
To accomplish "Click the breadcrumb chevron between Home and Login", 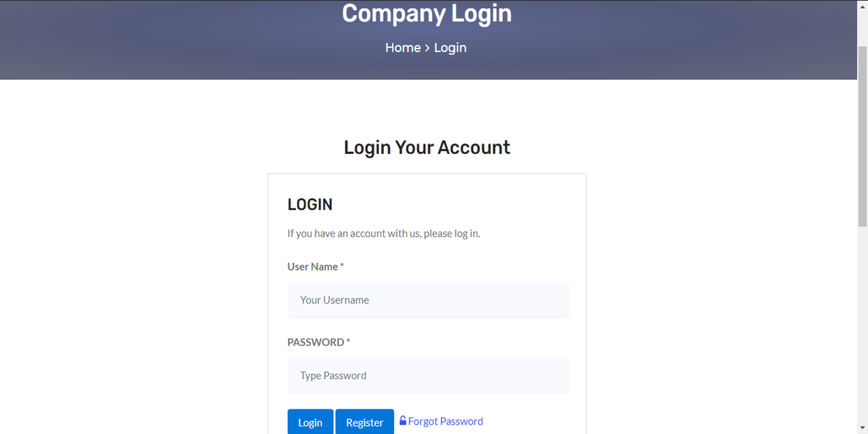I will pos(427,48).
